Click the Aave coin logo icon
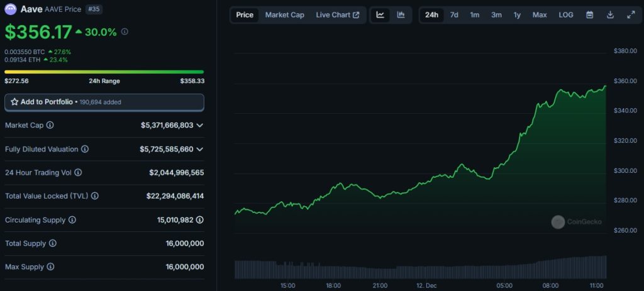The image size is (644, 291). coord(10,9)
